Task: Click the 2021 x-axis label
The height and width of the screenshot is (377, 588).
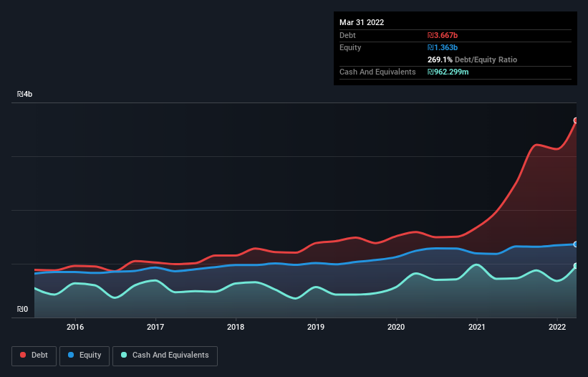Action: coord(476,327)
